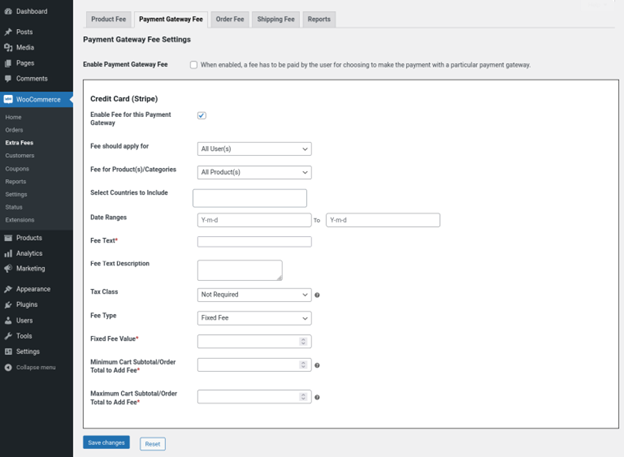Click the Dashboard icon in sidebar
Screen dimensions: 624x457
coord(8,11)
